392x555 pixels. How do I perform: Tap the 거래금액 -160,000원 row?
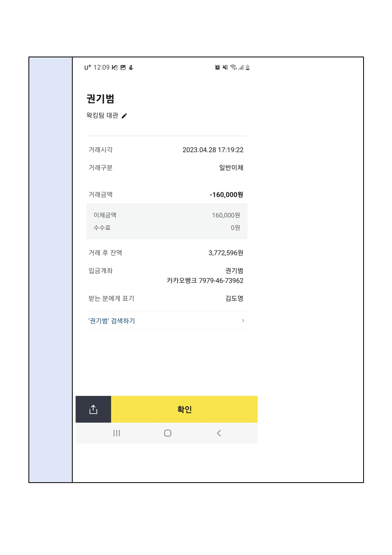[x=167, y=195]
